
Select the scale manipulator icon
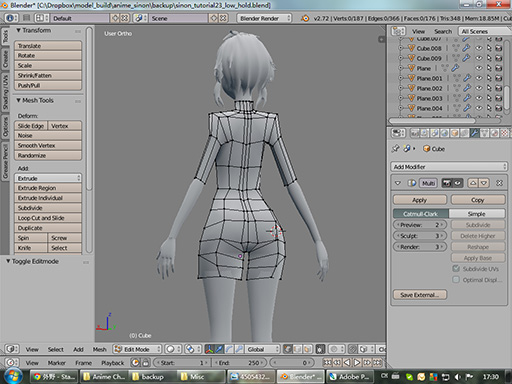click(x=239, y=349)
